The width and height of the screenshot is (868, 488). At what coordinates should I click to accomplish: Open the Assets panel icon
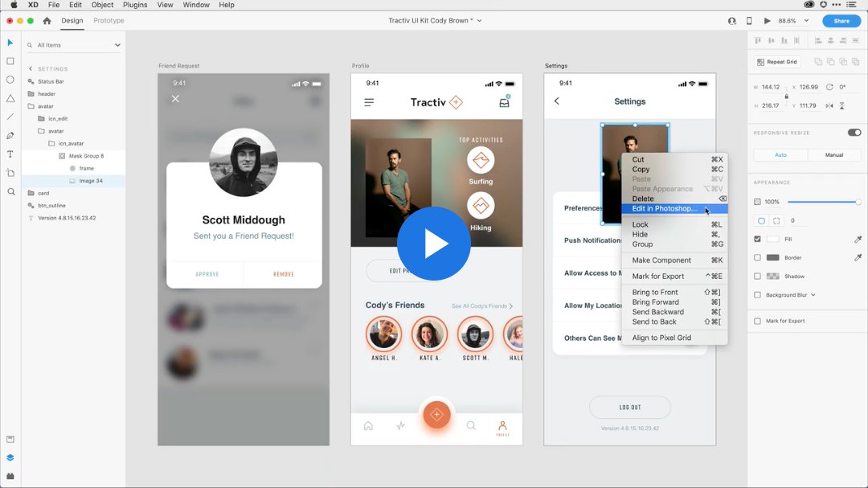(10, 439)
